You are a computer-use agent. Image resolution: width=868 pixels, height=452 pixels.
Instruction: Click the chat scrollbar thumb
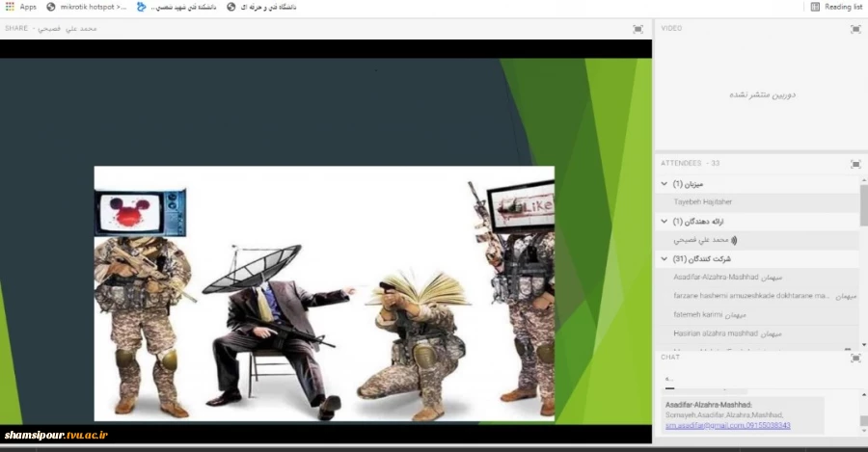pyautogui.click(x=863, y=421)
